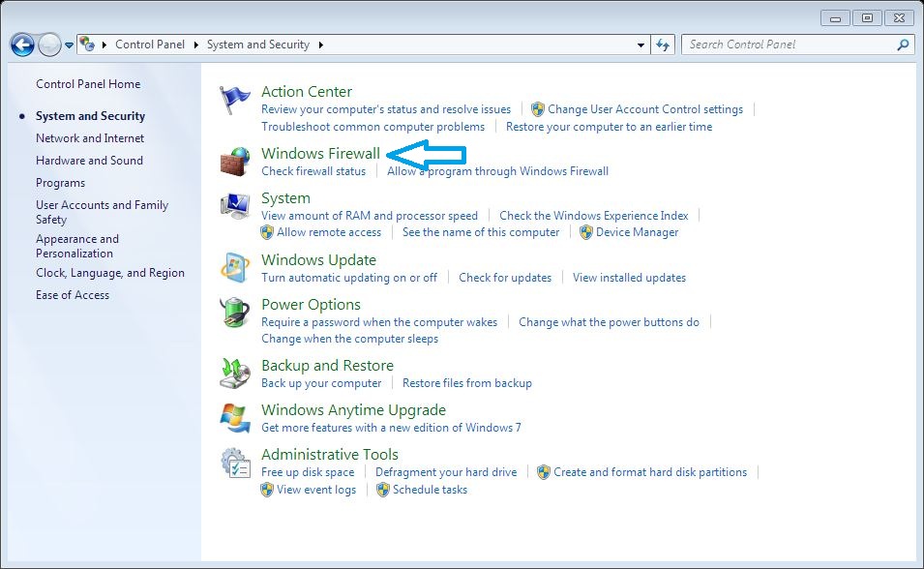Select Network and Internet category
The height and width of the screenshot is (569, 924).
pyautogui.click(x=90, y=138)
